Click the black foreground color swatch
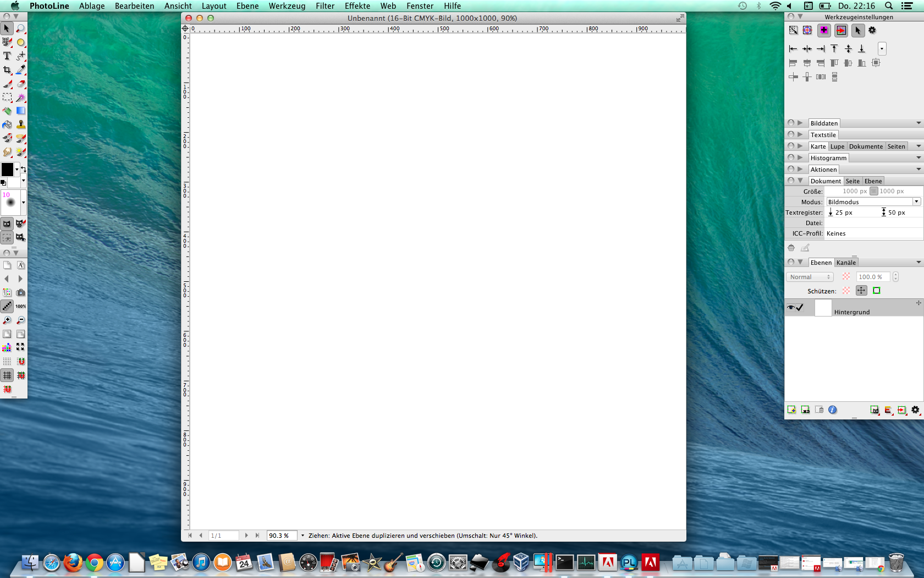The image size is (924, 578). (x=7, y=170)
